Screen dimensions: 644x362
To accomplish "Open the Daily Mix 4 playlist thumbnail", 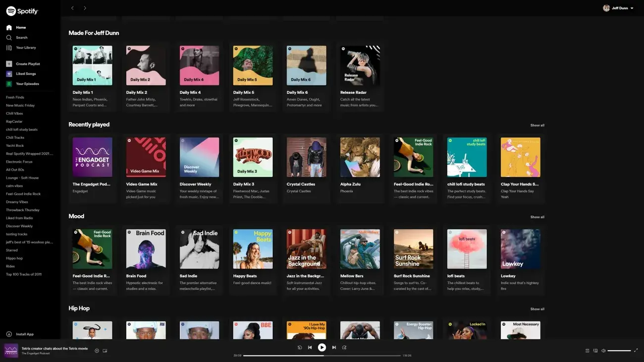I will click(199, 65).
